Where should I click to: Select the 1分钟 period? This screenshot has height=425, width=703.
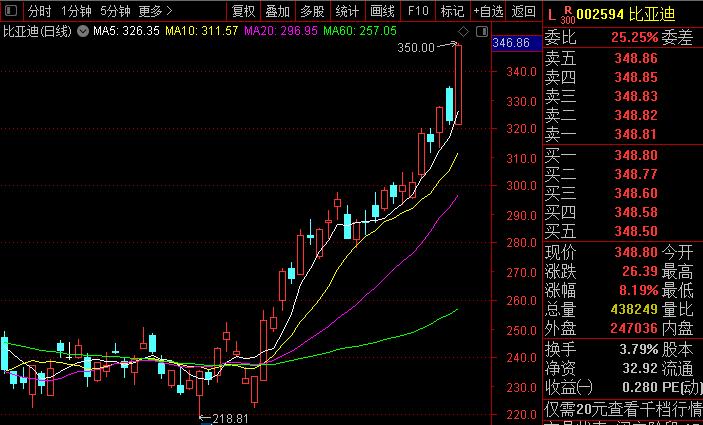coord(76,11)
